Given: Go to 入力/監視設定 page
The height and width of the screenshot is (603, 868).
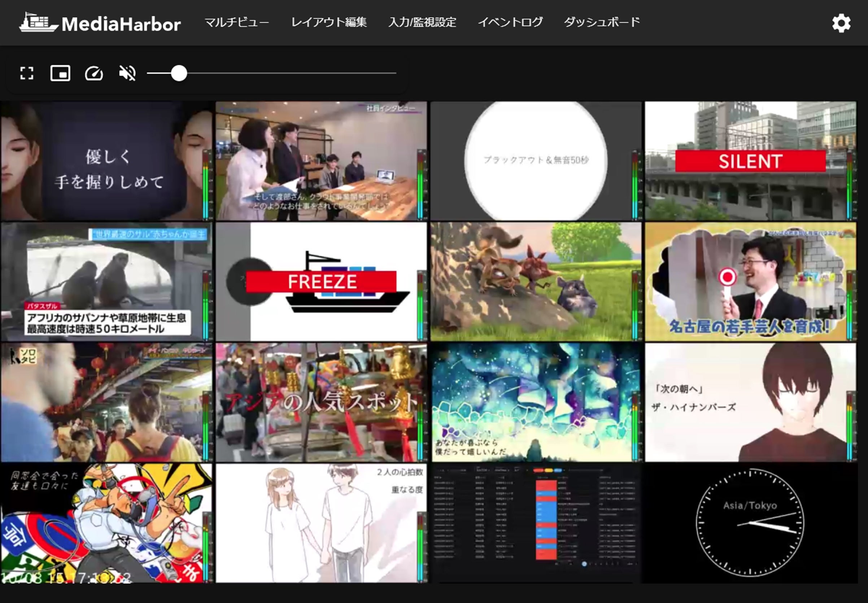Looking at the screenshot, I should [422, 23].
